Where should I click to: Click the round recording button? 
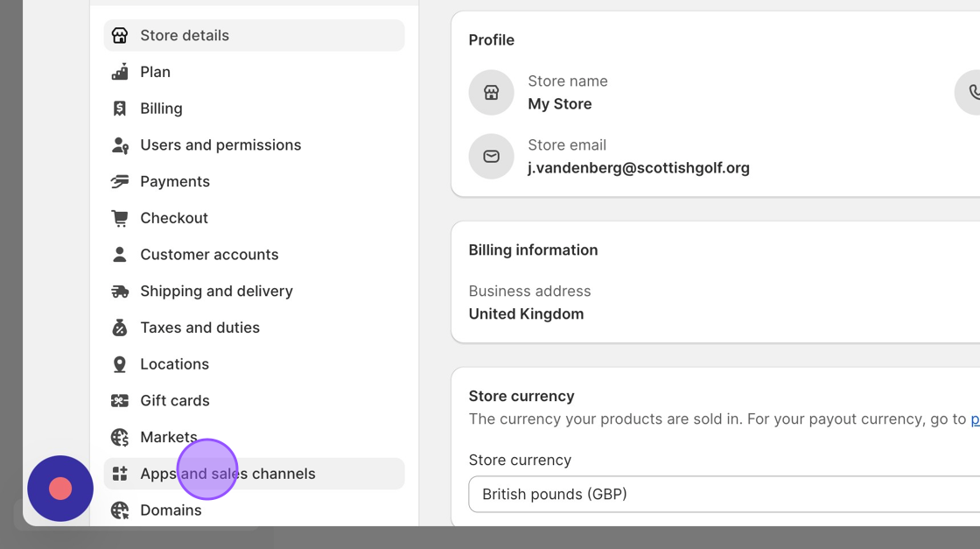pyautogui.click(x=60, y=489)
